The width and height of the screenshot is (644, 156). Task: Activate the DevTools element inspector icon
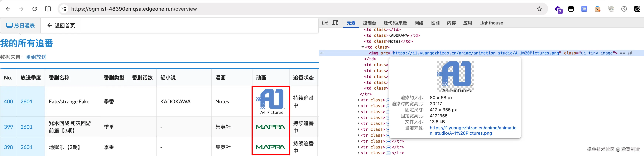325,23
